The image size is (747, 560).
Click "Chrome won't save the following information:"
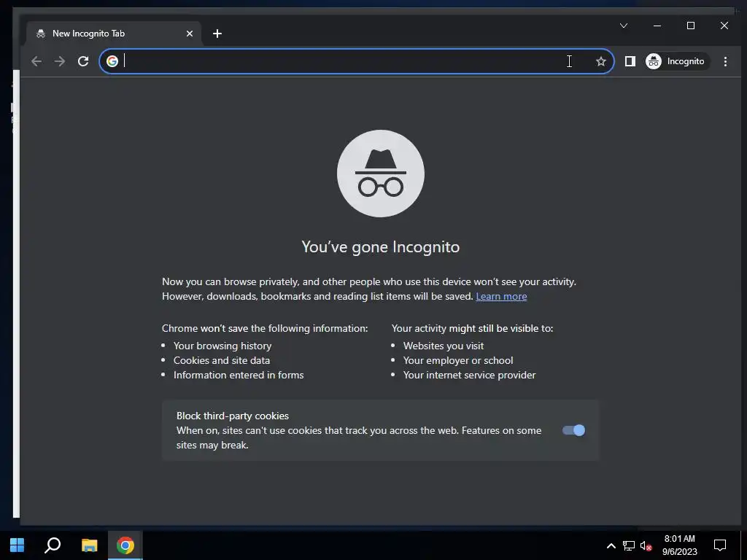pyautogui.click(x=265, y=328)
